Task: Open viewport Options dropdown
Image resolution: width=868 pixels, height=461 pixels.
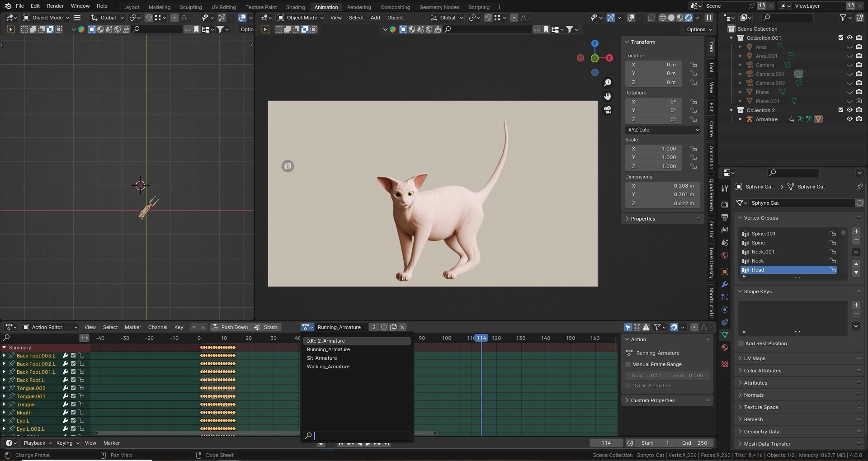Action: tap(699, 29)
